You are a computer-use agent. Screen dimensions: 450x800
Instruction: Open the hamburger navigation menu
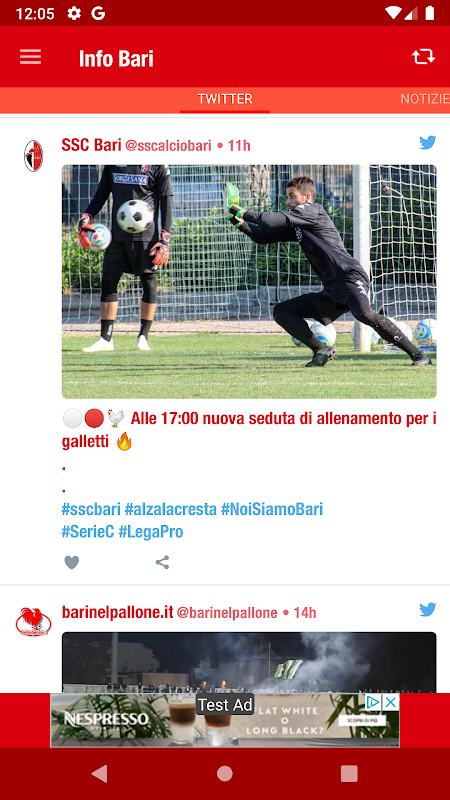point(31,57)
